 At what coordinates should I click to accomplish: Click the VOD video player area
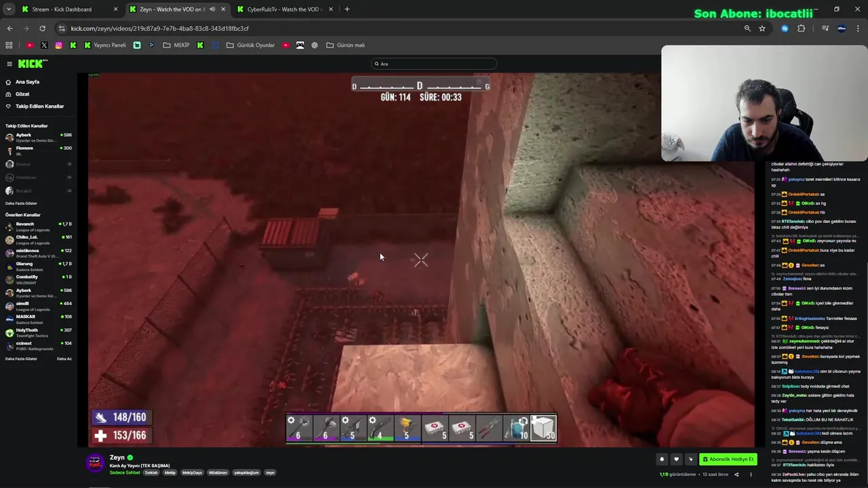[x=421, y=260]
